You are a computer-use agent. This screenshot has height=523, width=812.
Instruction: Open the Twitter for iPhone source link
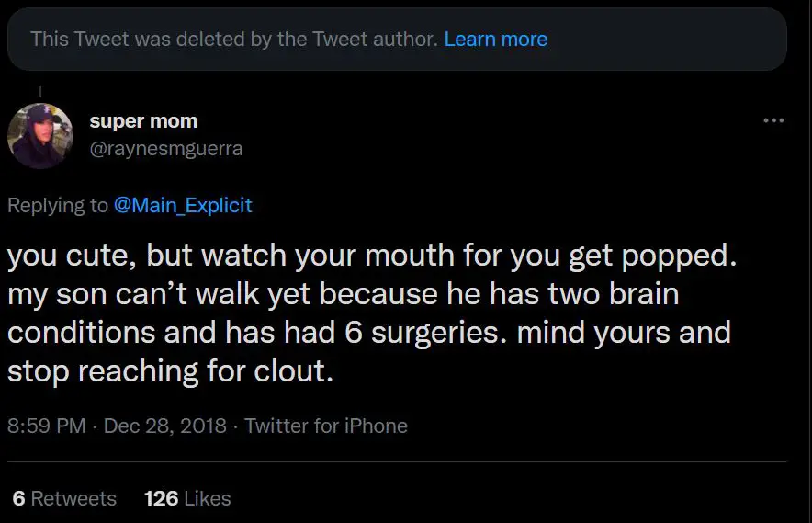click(326, 426)
